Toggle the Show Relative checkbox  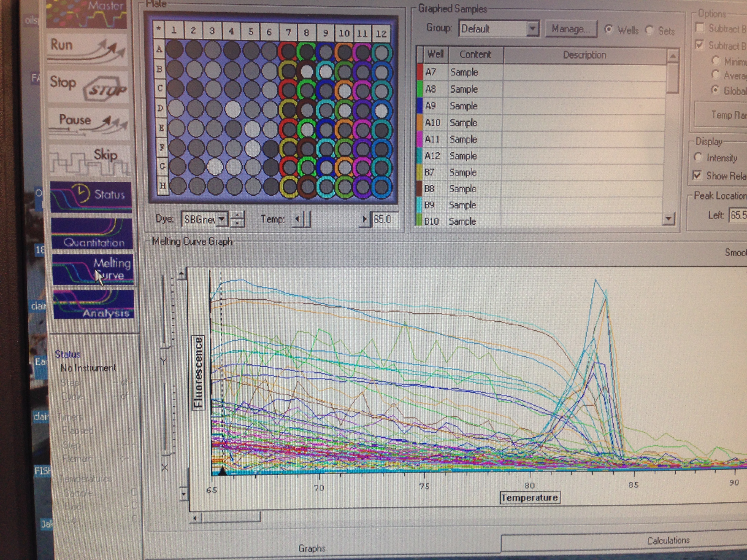(x=697, y=175)
